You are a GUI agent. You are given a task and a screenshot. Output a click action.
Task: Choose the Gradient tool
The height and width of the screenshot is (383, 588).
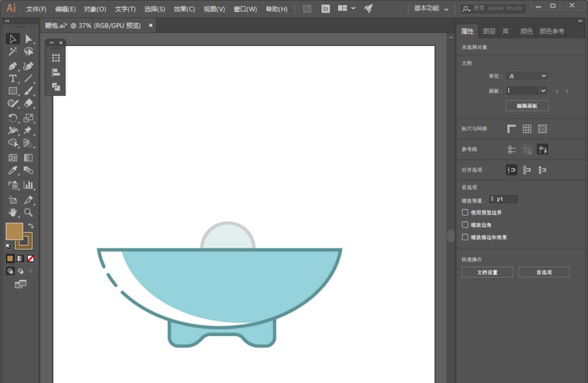(28, 158)
